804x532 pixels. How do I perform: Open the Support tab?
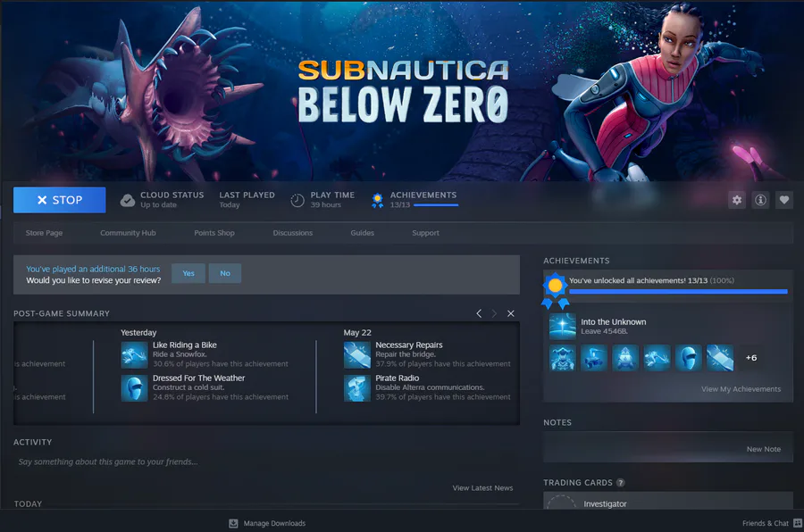[x=425, y=233]
